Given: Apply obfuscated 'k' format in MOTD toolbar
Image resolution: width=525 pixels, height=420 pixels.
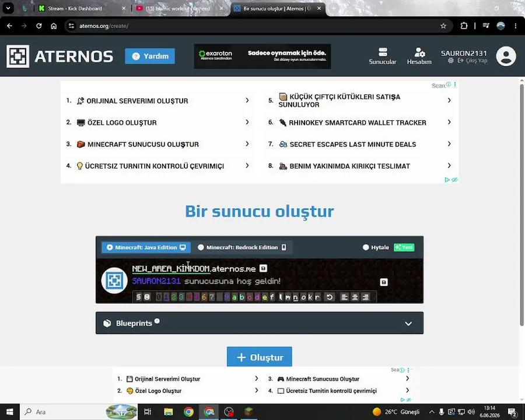Looking at the screenshot, I should pyautogui.click(x=310, y=297).
